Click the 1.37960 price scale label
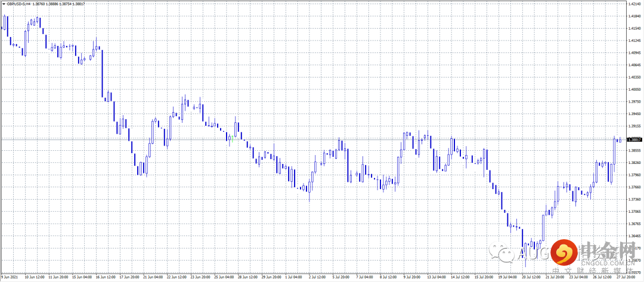 pos(634,175)
